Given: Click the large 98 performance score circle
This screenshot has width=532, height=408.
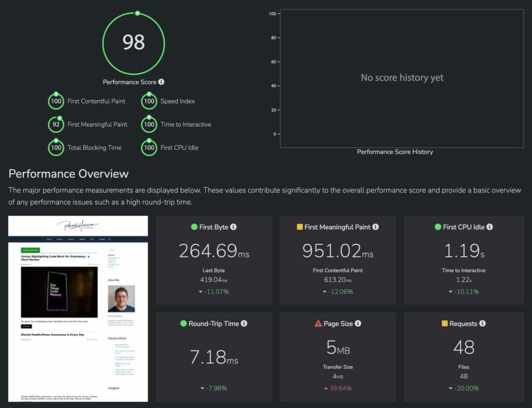Looking at the screenshot, I should (x=134, y=43).
